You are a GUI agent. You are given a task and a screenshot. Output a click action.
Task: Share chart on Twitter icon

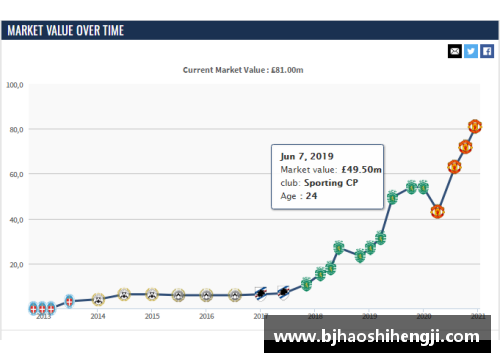pyautogui.click(x=471, y=51)
